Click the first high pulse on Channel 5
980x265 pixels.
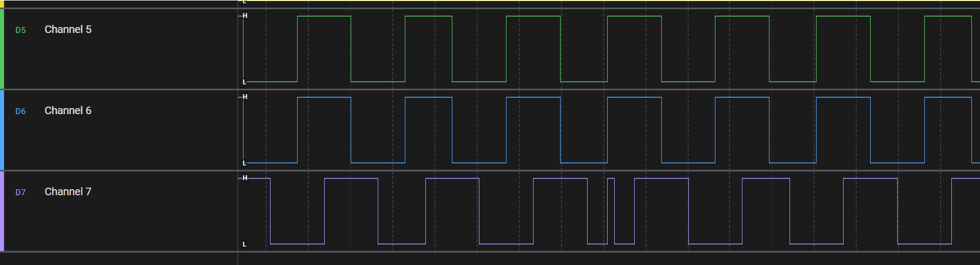(x=324, y=49)
